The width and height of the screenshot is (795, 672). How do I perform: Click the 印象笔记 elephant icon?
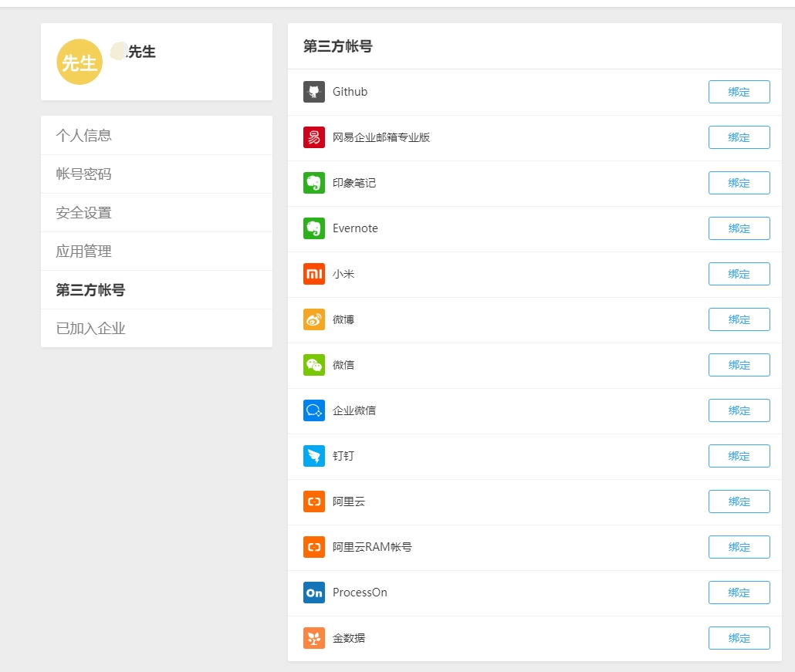(x=314, y=183)
